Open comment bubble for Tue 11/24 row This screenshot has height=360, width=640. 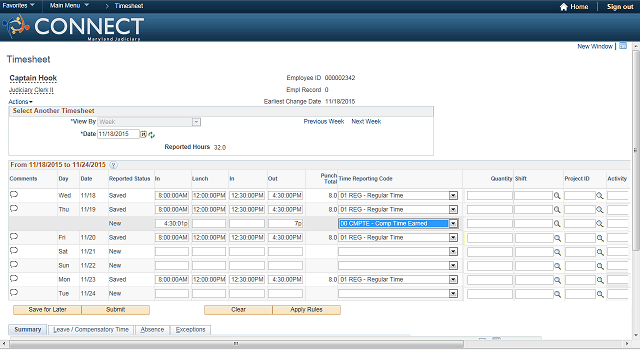(14, 293)
